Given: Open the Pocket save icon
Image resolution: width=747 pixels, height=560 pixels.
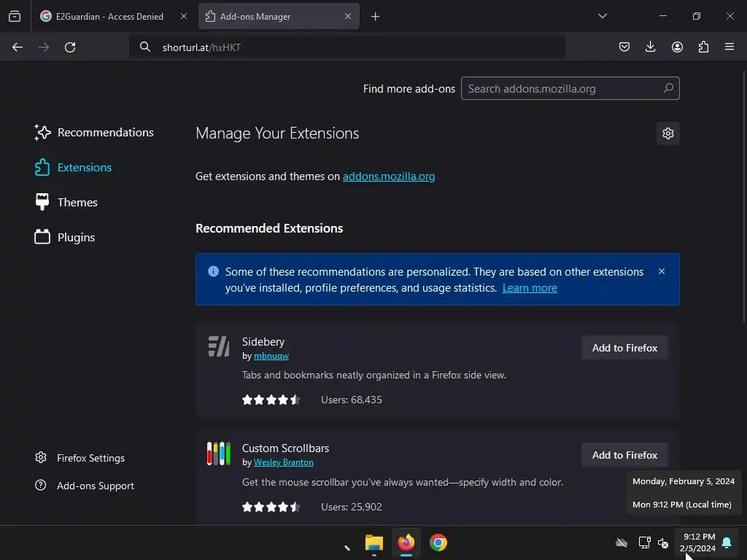Looking at the screenshot, I should click(x=624, y=47).
